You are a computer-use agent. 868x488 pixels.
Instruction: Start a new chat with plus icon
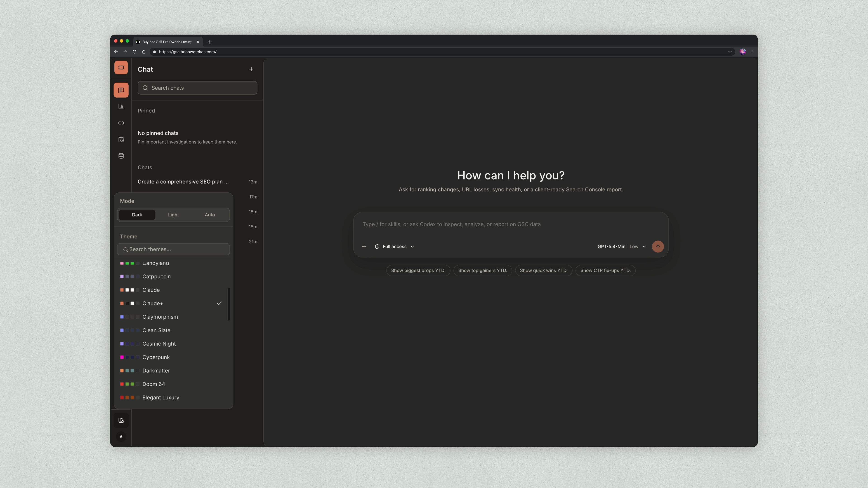tap(251, 69)
